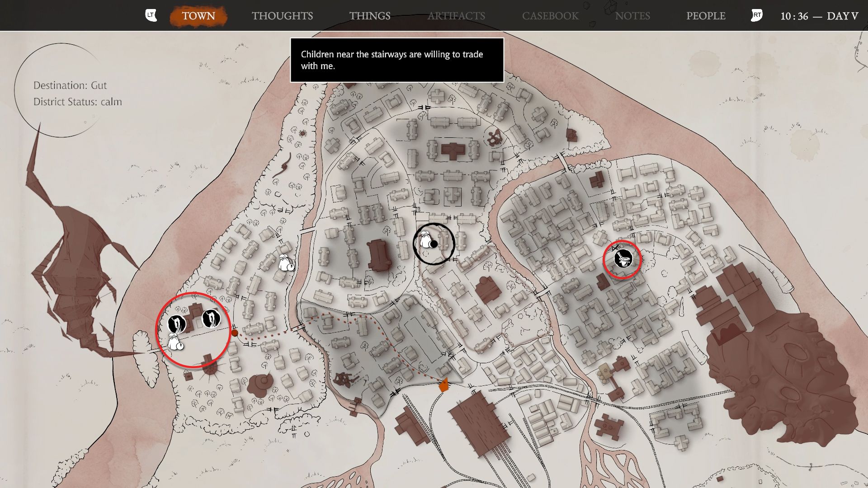Open the Casebook tab
Image resolution: width=868 pixels, height=488 pixels.
click(x=550, y=16)
